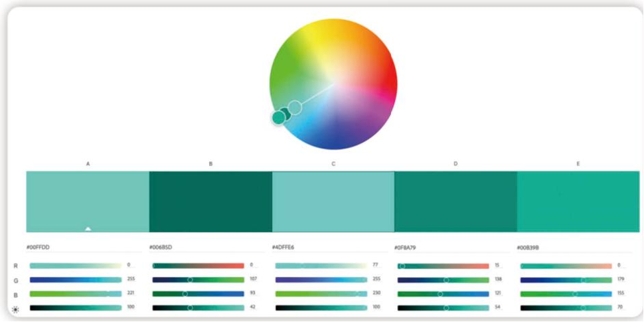This screenshot has width=644, height=322.
Task: Select color swatch D
Action: pos(455,202)
